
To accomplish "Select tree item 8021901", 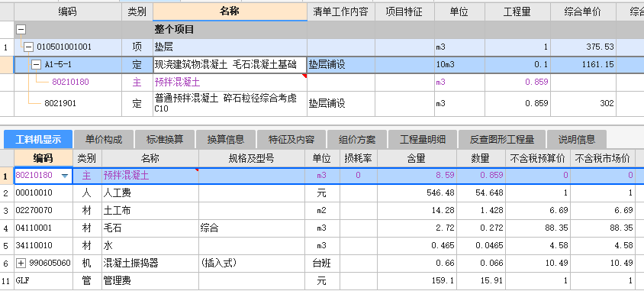I will (60, 103).
